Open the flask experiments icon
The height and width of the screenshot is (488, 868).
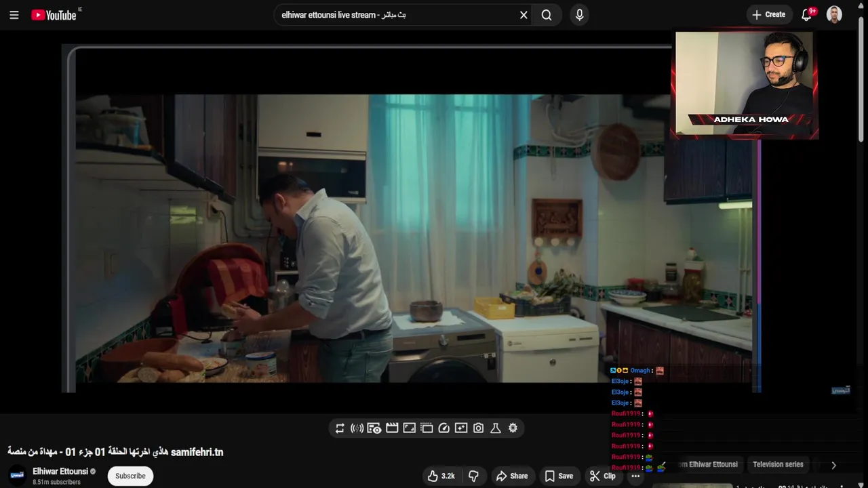[496, 428]
